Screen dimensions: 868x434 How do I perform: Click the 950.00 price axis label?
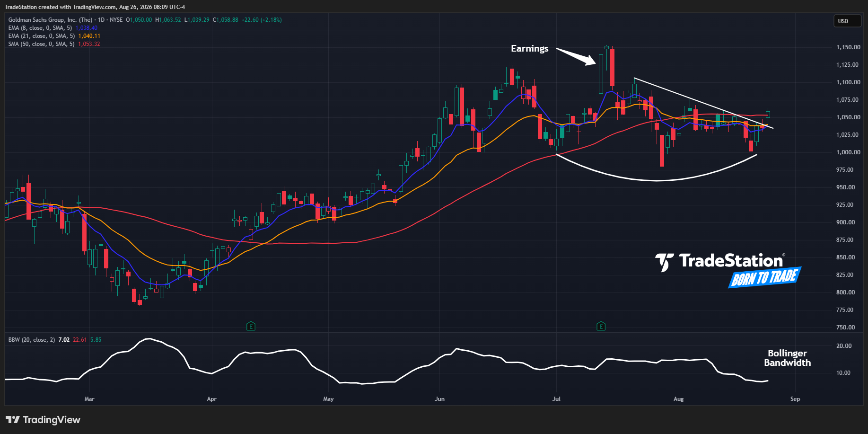click(845, 187)
